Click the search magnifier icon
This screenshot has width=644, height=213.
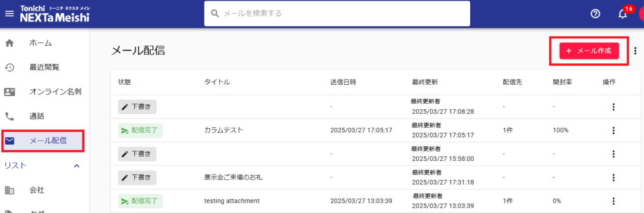click(215, 13)
